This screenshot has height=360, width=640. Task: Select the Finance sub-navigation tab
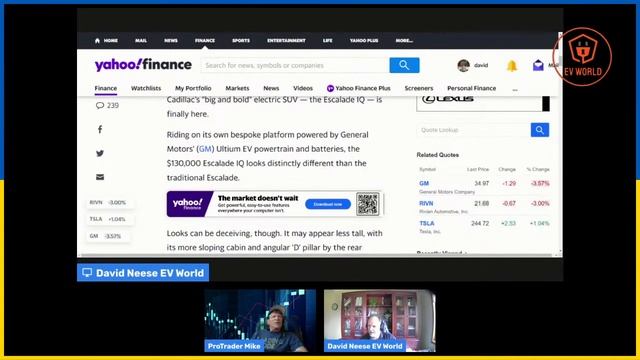point(106,88)
